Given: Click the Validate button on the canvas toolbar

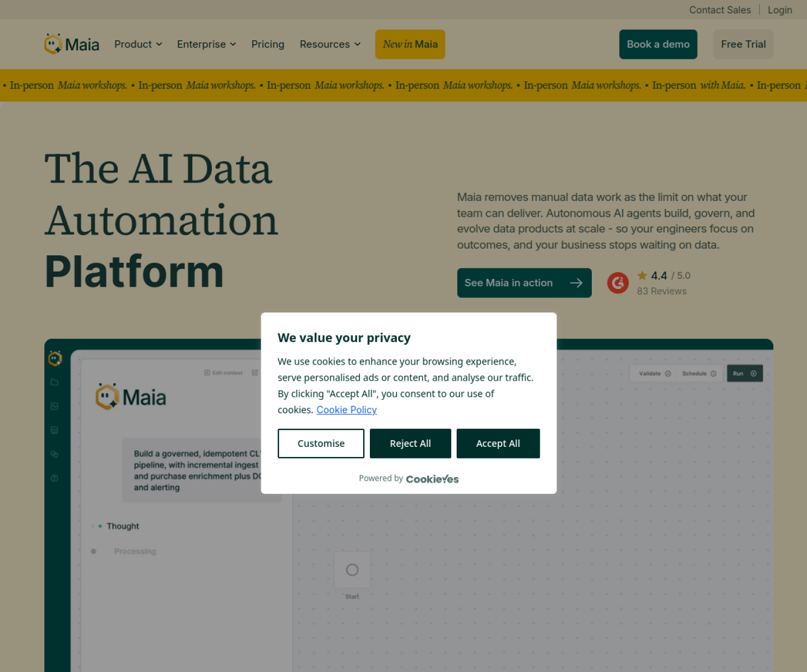Looking at the screenshot, I should pos(655,374).
